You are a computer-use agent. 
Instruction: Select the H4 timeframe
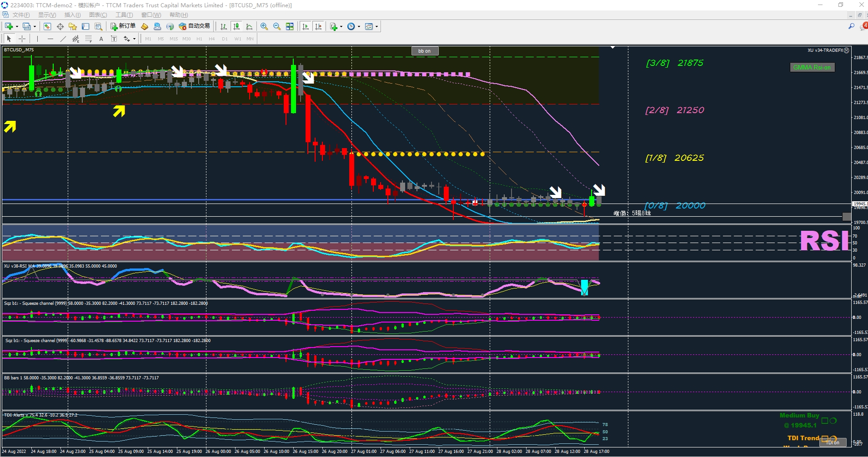(211, 39)
